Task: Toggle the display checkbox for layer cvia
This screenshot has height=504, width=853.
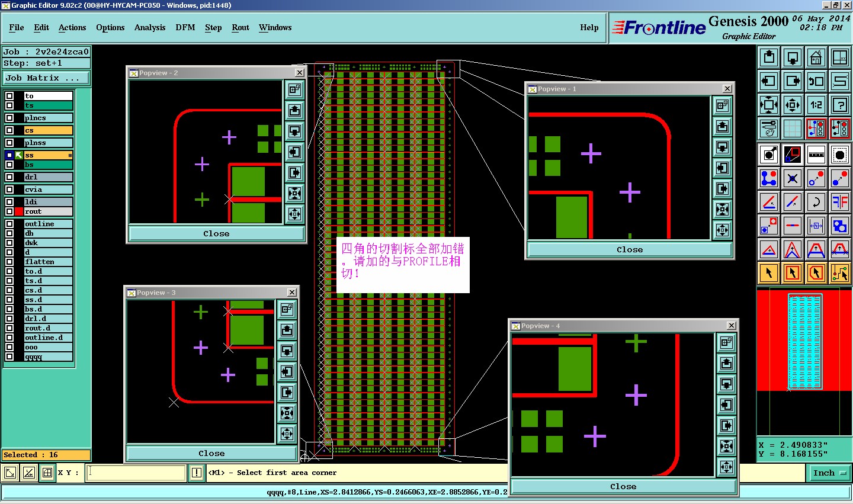Action: pyautogui.click(x=9, y=190)
